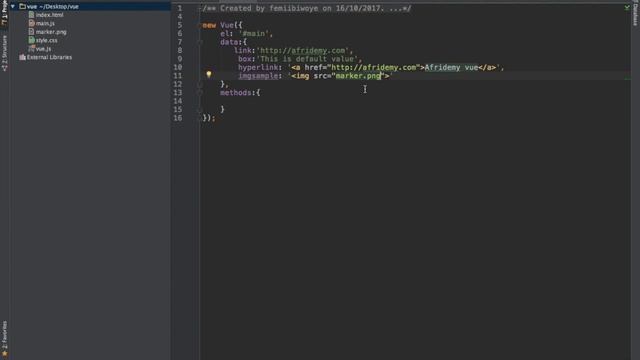This screenshot has width=640, height=360.
Task: Click the 'new' keyword on line 5
Action: click(209, 25)
